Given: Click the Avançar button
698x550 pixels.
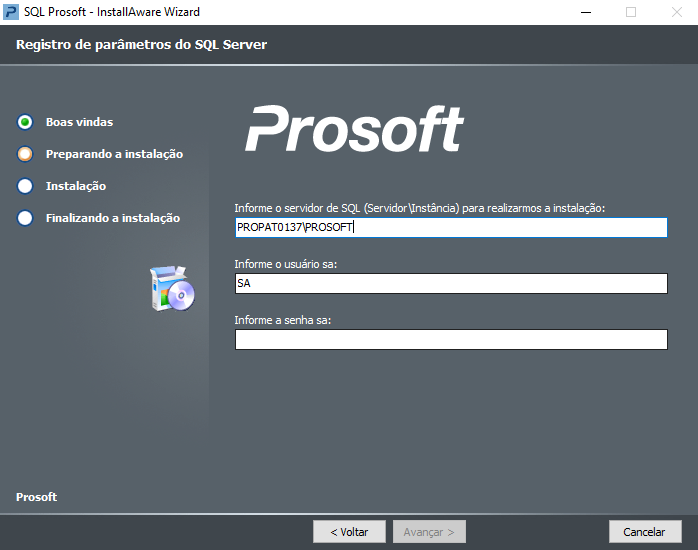Looking at the screenshot, I should [x=429, y=532].
